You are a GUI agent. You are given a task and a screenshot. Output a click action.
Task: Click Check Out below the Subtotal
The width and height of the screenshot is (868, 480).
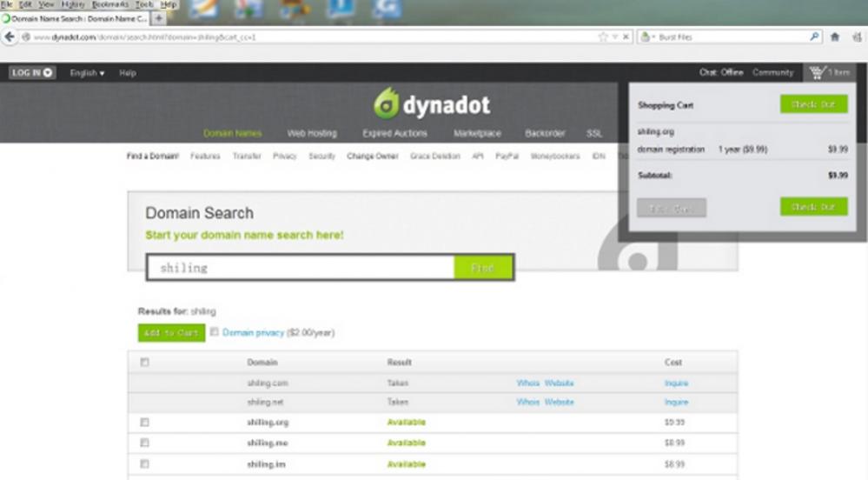(x=814, y=207)
